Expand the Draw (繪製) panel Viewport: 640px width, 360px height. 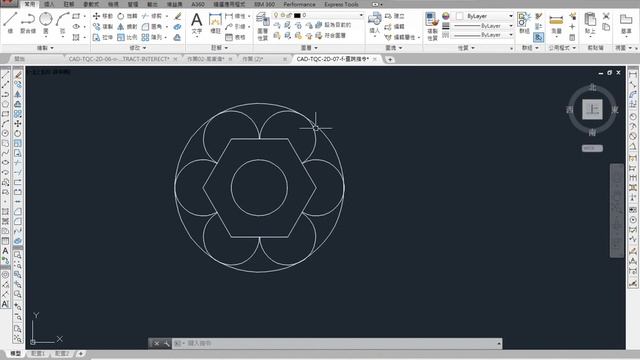[x=45, y=48]
